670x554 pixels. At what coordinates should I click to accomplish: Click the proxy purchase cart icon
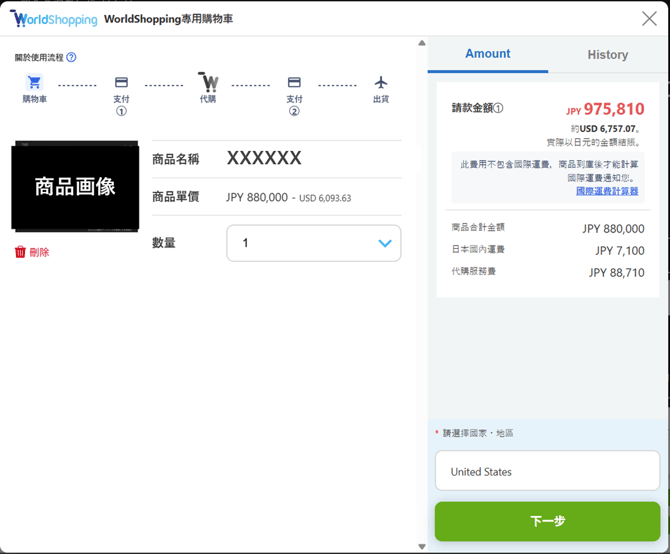[x=208, y=82]
